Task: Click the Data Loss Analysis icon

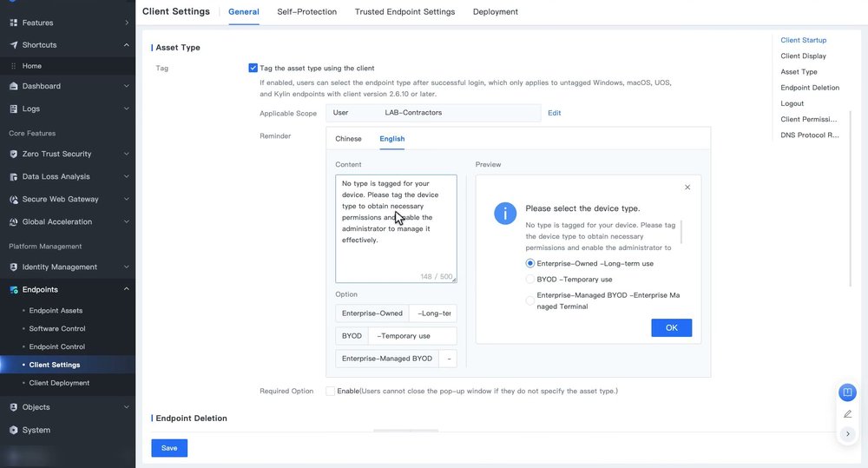Action: [13, 176]
